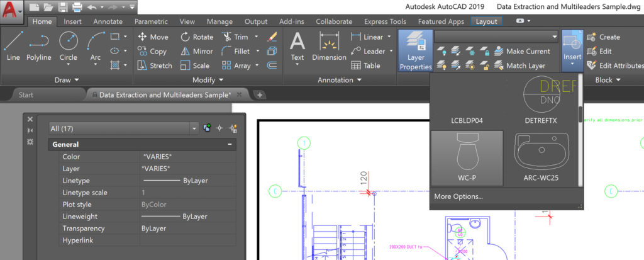Image resolution: width=644 pixels, height=260 pixels.
Task: Click More Options in block gallery
Action: coord(458,196)
